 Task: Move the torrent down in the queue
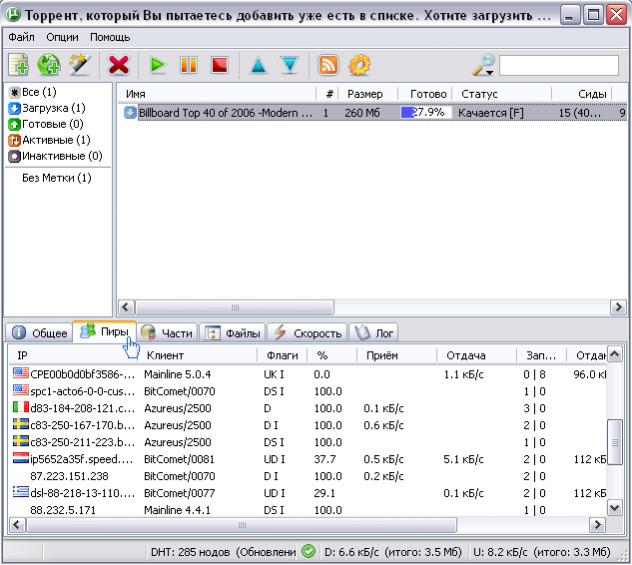coord(289,65)
